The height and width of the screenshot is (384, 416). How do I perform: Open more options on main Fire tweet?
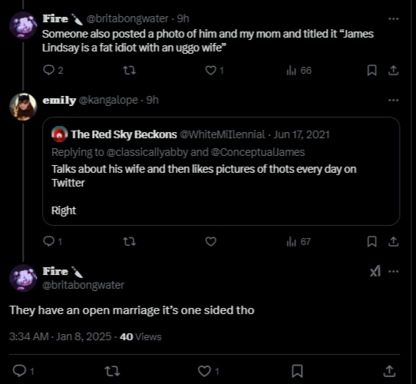pos(393,271)
